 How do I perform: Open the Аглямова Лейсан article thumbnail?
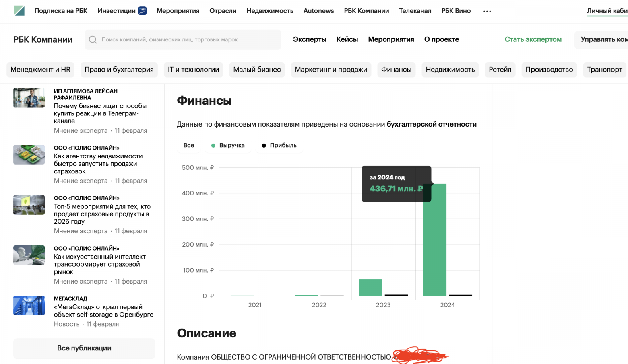[29, 98]
